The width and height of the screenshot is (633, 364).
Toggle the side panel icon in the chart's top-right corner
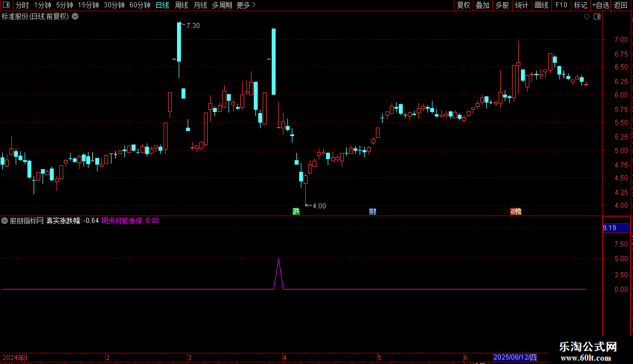597,17
